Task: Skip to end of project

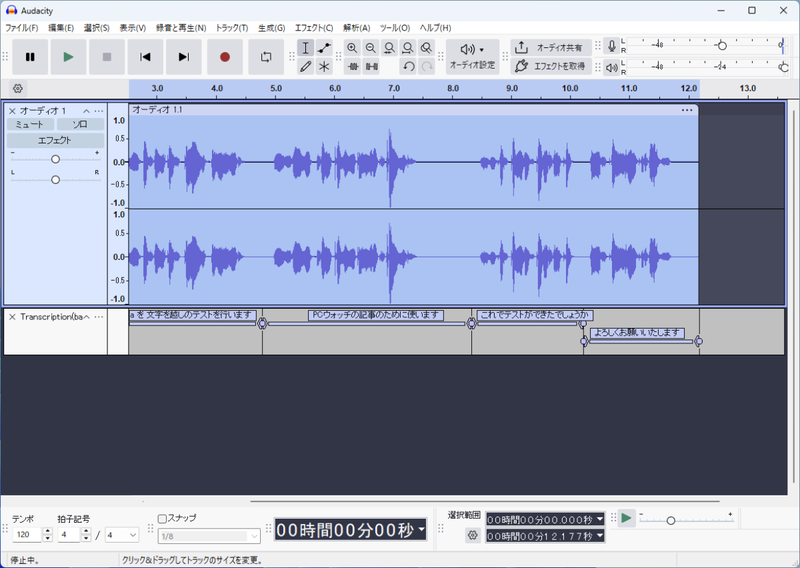Action: (x=184, y=57)
